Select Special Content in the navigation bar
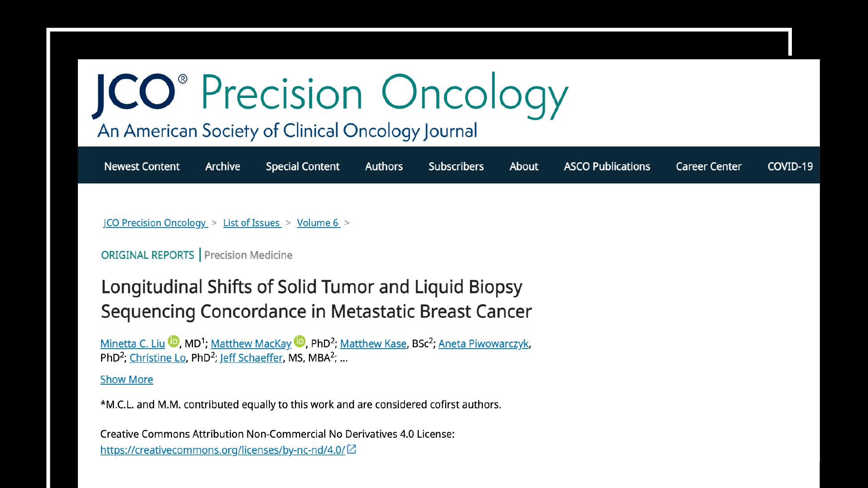The image size is (868, 488). (x=302, y=166)
